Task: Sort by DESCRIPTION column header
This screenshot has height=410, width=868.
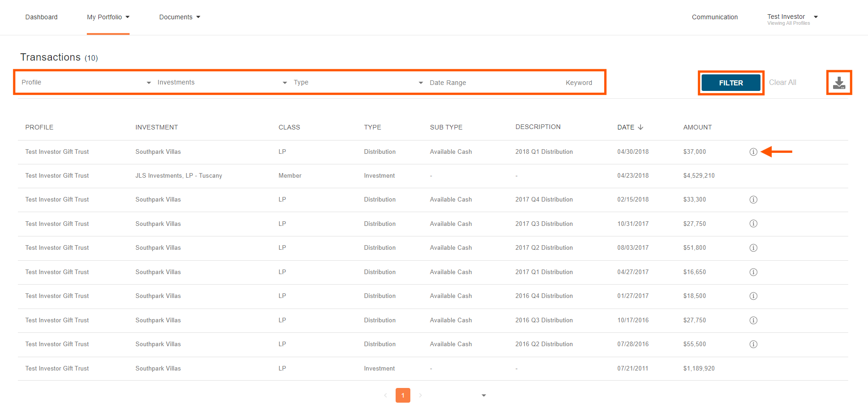Action: [x=538, y=127]
